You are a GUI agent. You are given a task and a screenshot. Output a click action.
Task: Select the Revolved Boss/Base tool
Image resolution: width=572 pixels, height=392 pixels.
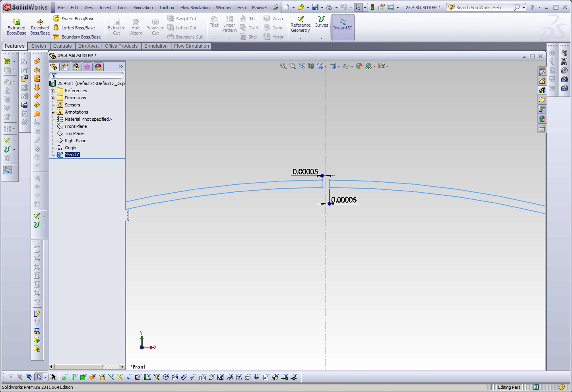(x=40, y=26)
